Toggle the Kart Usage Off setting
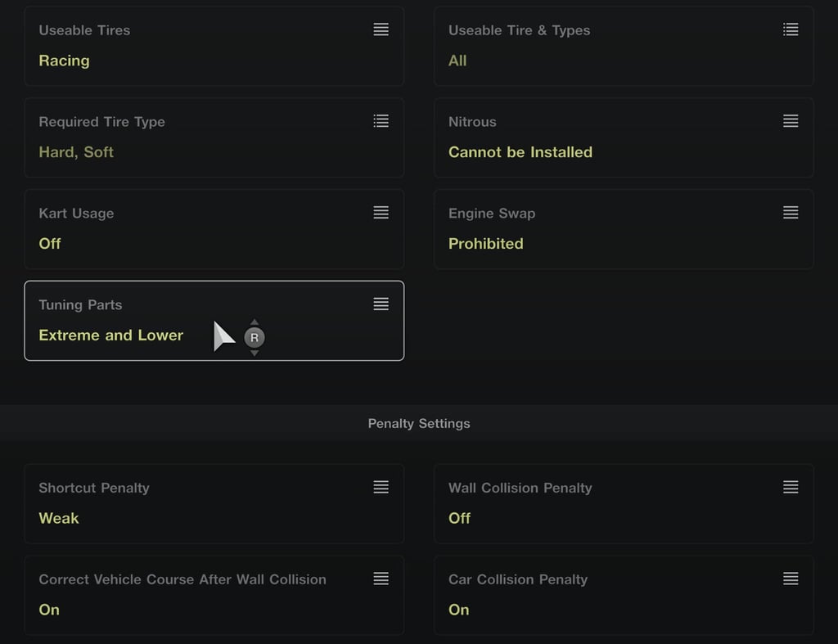 click(50, 244)
